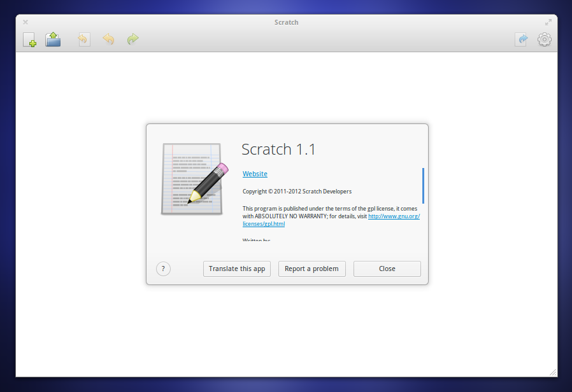Select the share document icon
This screenshot has height=392, width=572.
(x=521, y=39)
